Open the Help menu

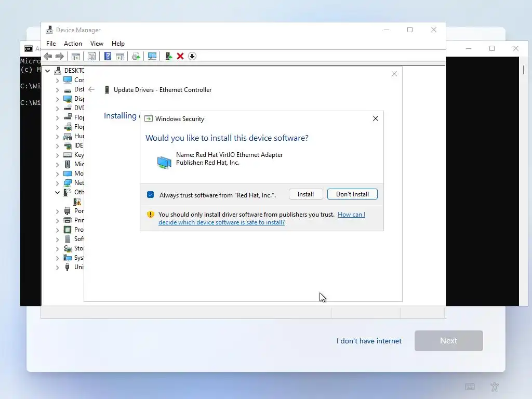118,44
